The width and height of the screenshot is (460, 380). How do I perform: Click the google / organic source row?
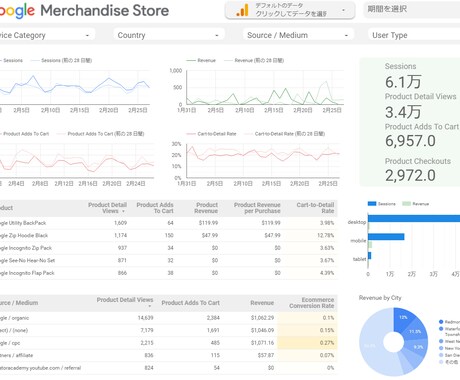click(168, 318)
